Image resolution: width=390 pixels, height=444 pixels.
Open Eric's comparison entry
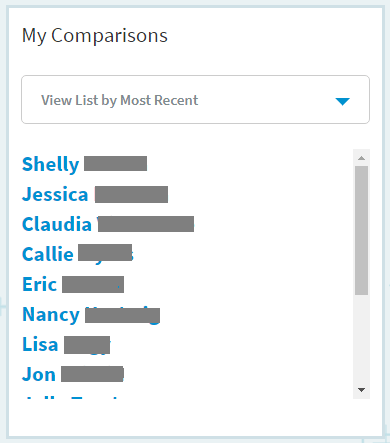(73, 284)
